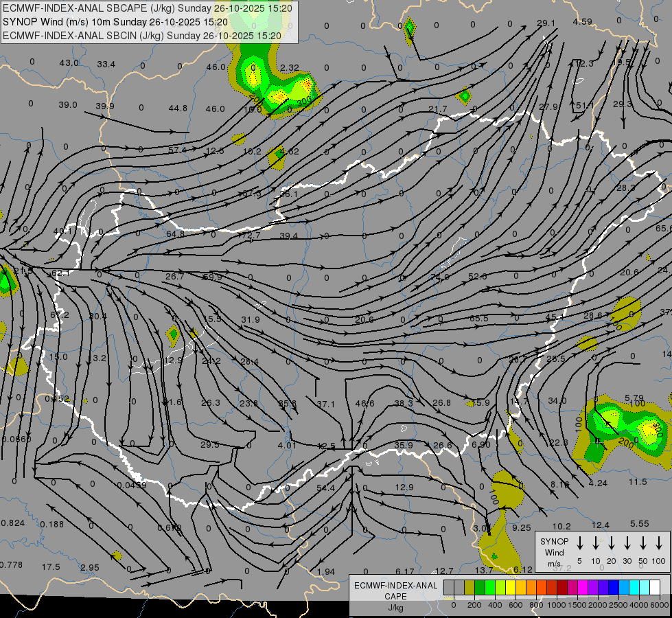Click the value 5.79 near eastern green area
Screen dimensions: 672x618
coord(634,398)
